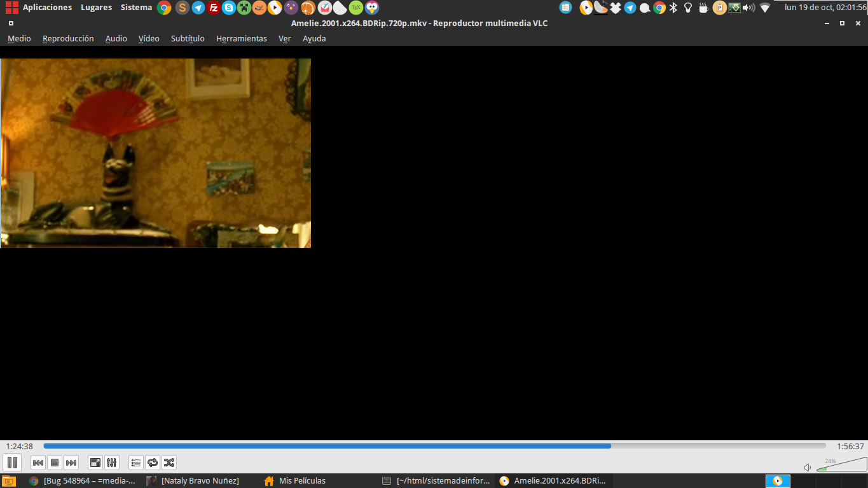Click the highlighted workspace switcher cell
Image resolution: width=868 pixels, height=488 pixels.
(778, 481)
